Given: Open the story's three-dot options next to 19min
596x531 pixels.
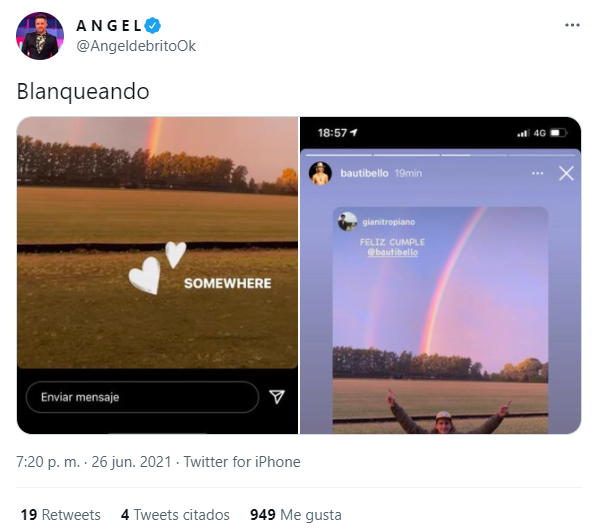Looking at the screenshot, I should (537, 173).
